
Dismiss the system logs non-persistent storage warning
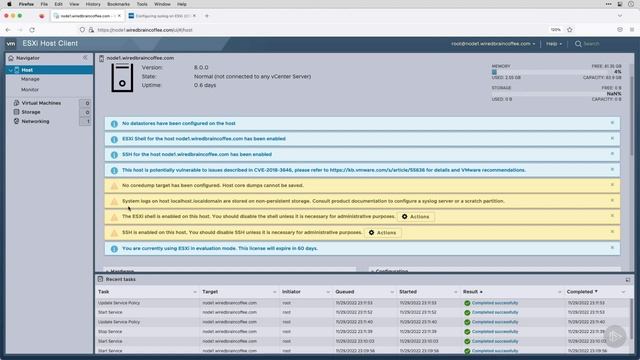coord(612,200)
